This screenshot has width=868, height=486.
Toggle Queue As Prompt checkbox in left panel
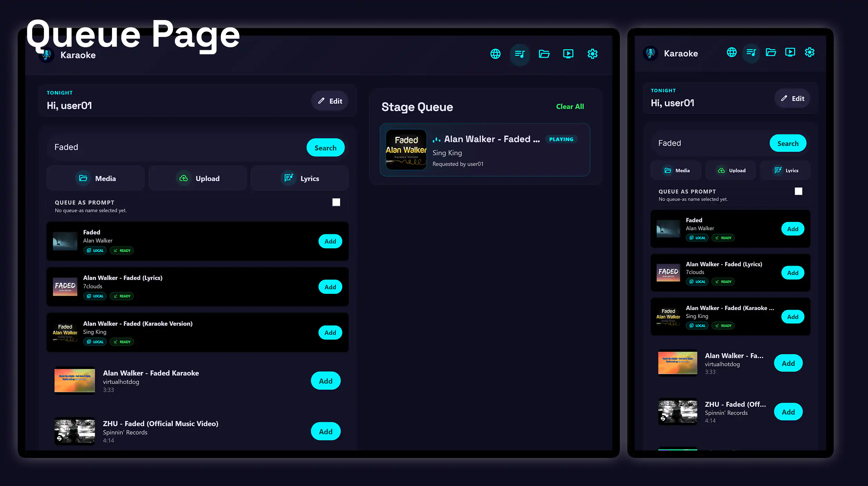tap(336, 202)
